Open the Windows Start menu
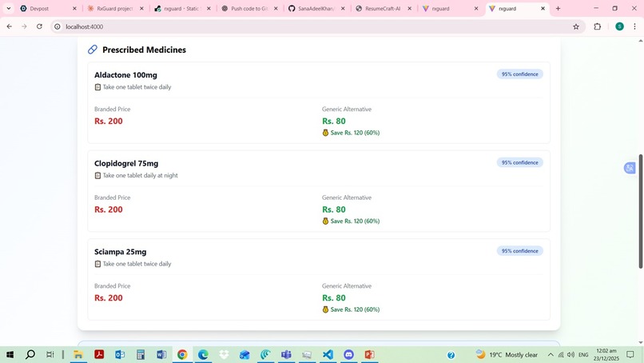The height and width of the screenshot is (363, 644). pos(10,354)
